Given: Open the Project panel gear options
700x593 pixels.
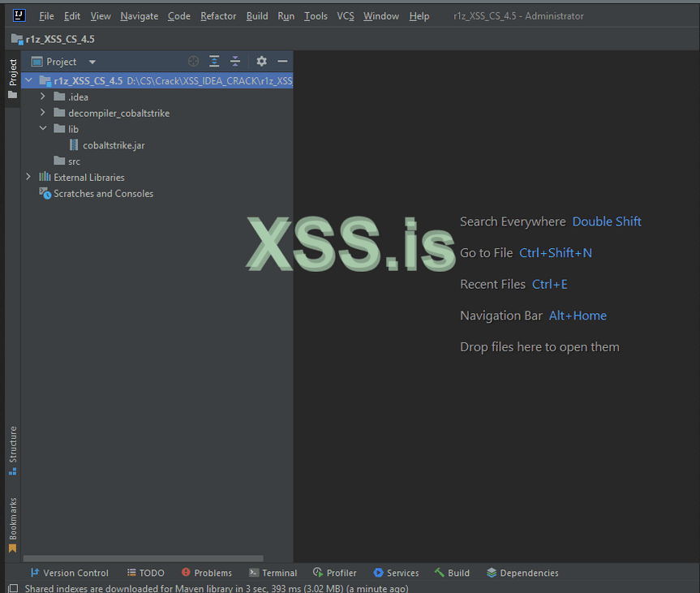Looking at the screenshot, I should [262, 61].
